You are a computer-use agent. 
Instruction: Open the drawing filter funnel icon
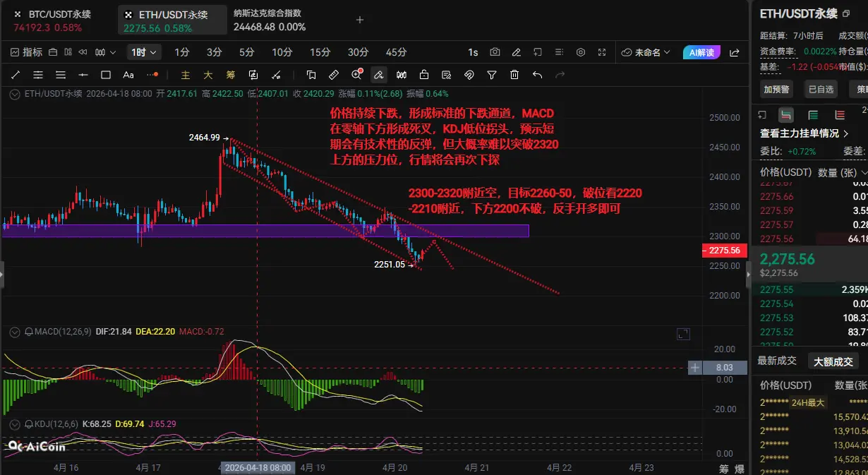click(492, 75)
